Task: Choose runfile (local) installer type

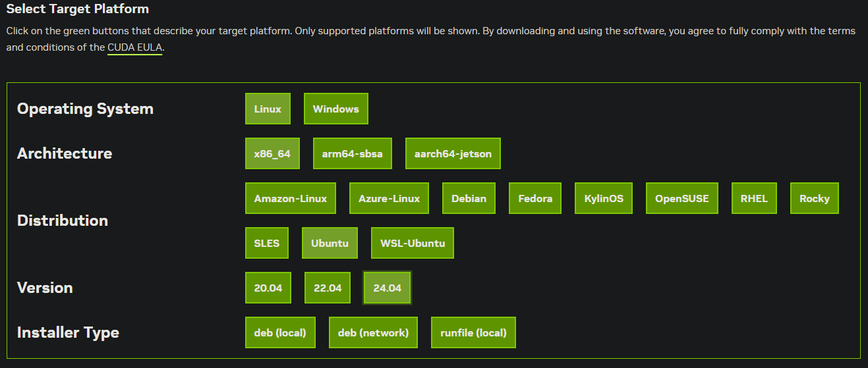Action: [473, 332]
